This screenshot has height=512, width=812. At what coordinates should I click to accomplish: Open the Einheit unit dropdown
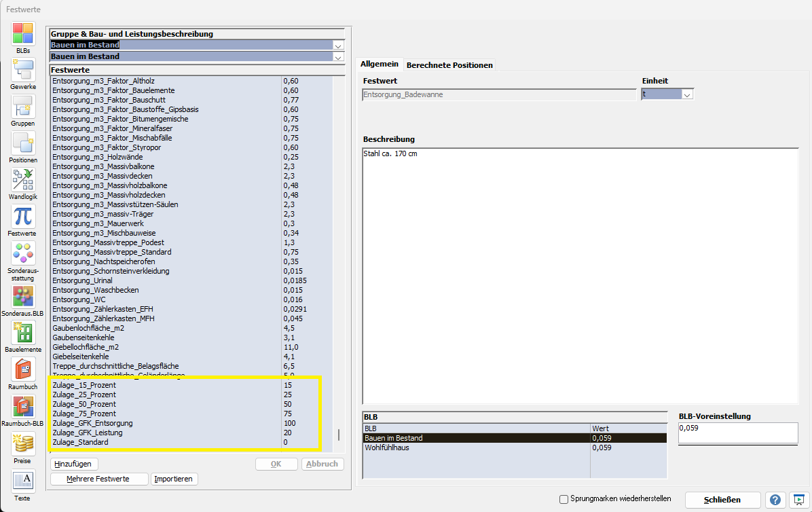[x=686, y=95]
